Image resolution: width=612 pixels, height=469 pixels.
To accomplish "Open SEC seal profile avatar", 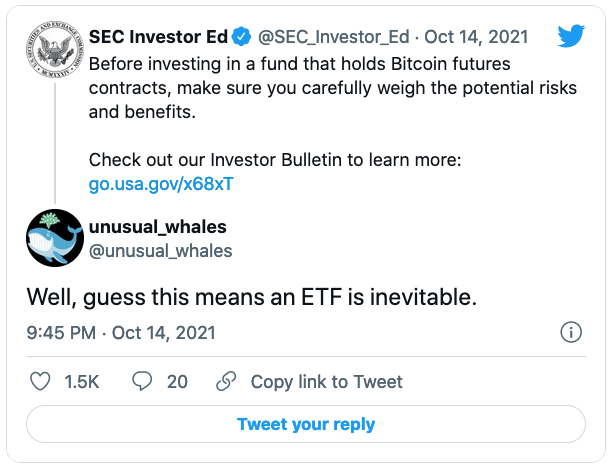I will pos(54,52).
